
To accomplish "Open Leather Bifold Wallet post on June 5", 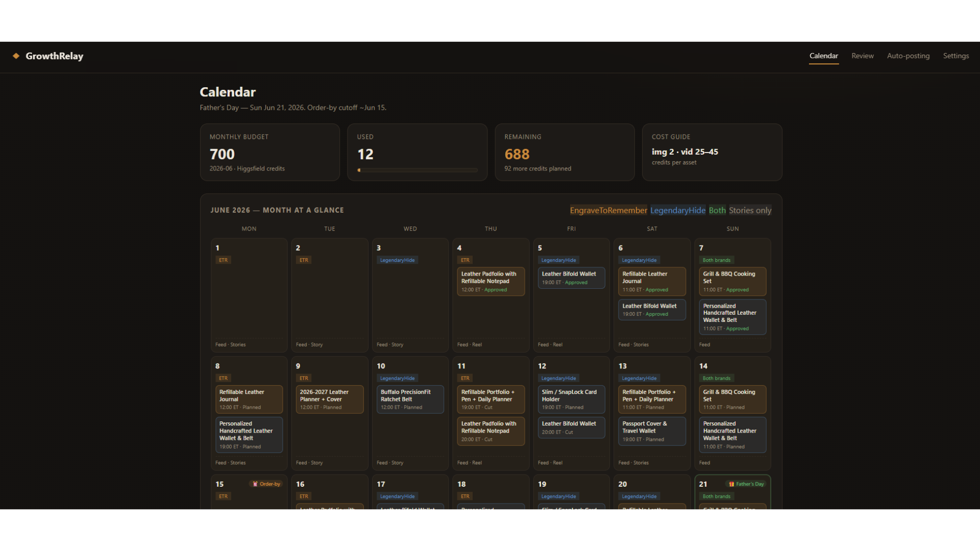I will point(571,278).
